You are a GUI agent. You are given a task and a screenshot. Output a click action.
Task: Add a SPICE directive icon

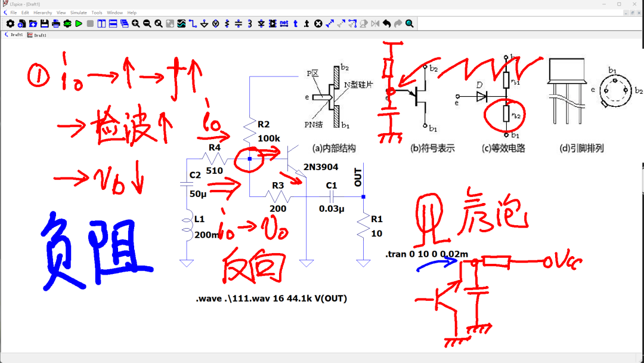(x=307, y=24)
